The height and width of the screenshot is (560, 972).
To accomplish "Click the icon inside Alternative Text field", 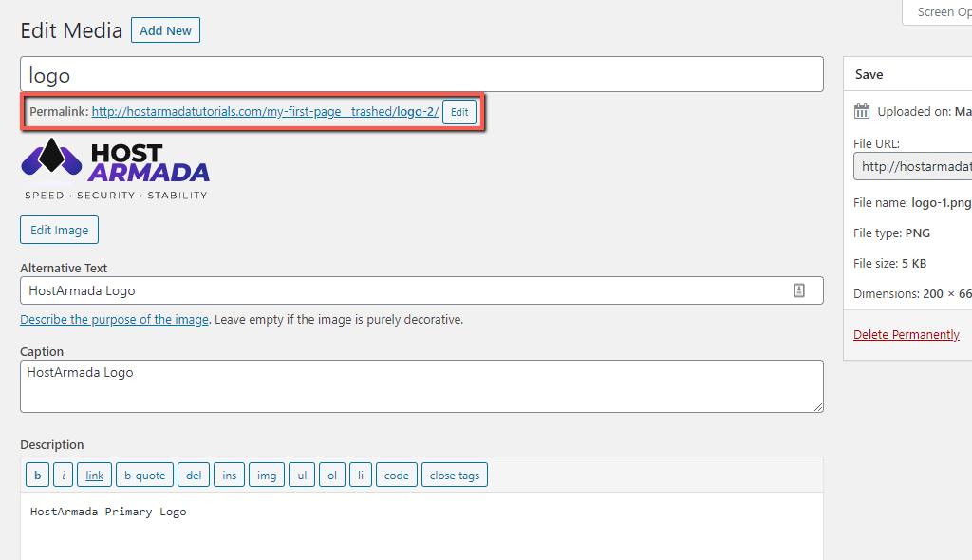I will pyautogui.click(x=799, y=290).
